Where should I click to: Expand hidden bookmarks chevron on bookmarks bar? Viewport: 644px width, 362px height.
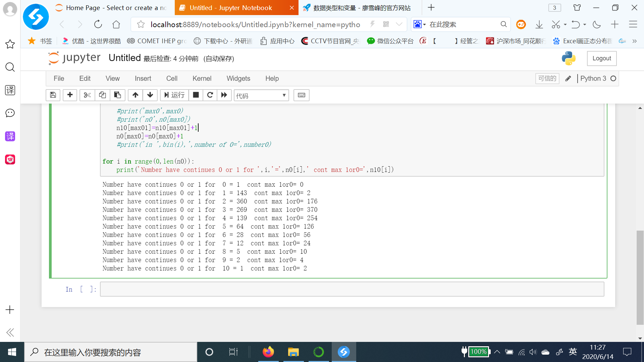click(x=634, y=41)
